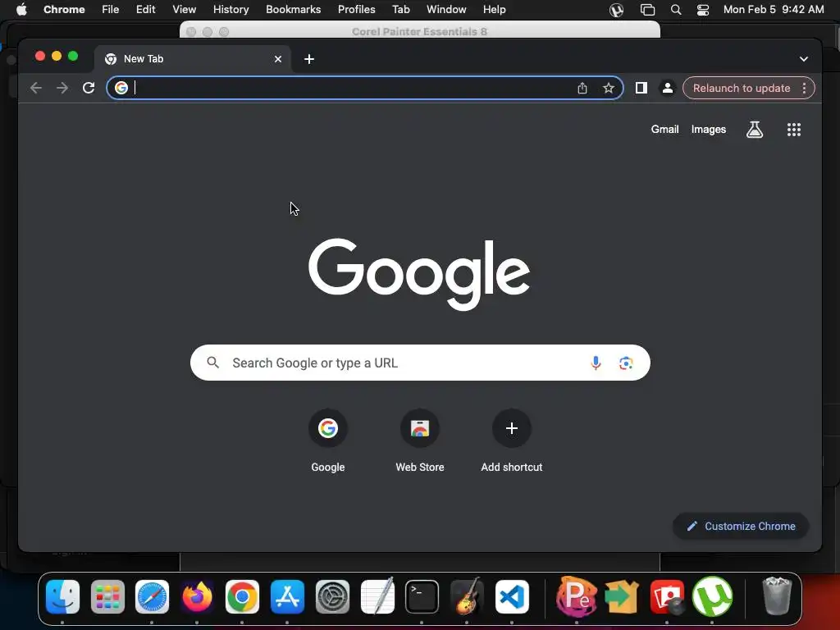Image resolution: width=840 pixels, height=630 pixels.
Task: Open Gmail link
Action: click(x=664, y=129)
